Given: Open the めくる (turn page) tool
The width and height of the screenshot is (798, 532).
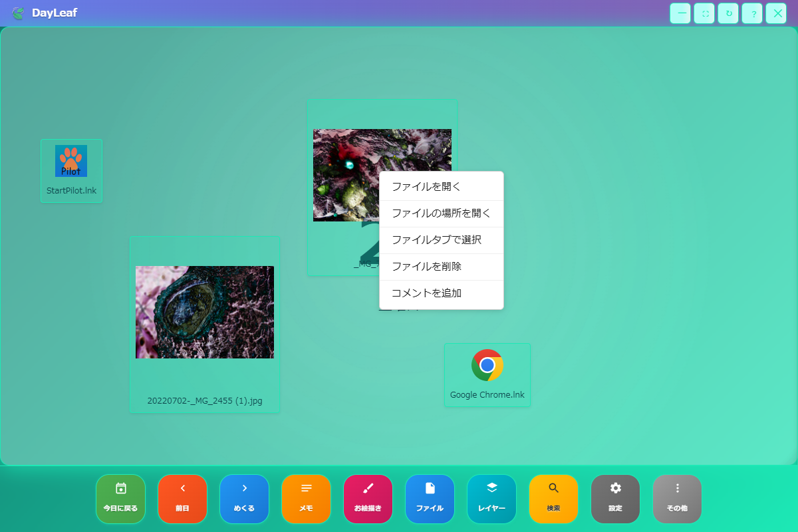Looking at the screenshot, I should [244, 499].
